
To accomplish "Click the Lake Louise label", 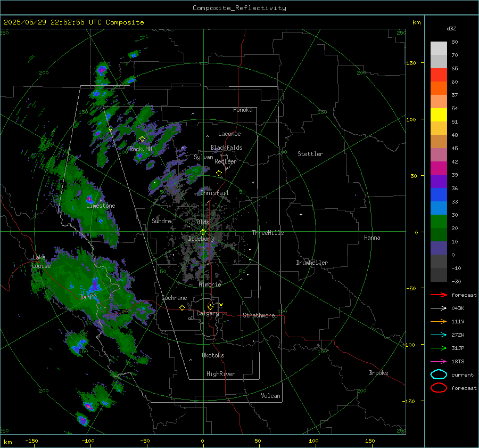I will [x=41, y=262].
